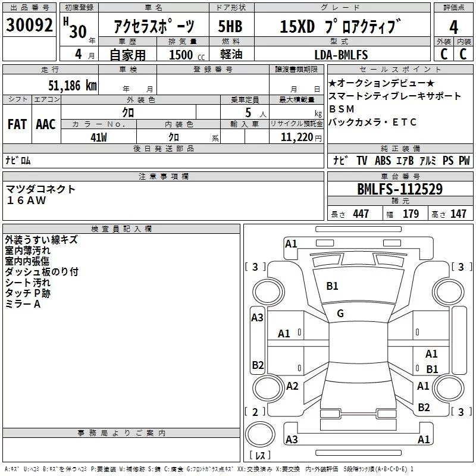Screen dimensions: 476x476
Task: Click the ナビ equipment label
Action: click(340, 160)
